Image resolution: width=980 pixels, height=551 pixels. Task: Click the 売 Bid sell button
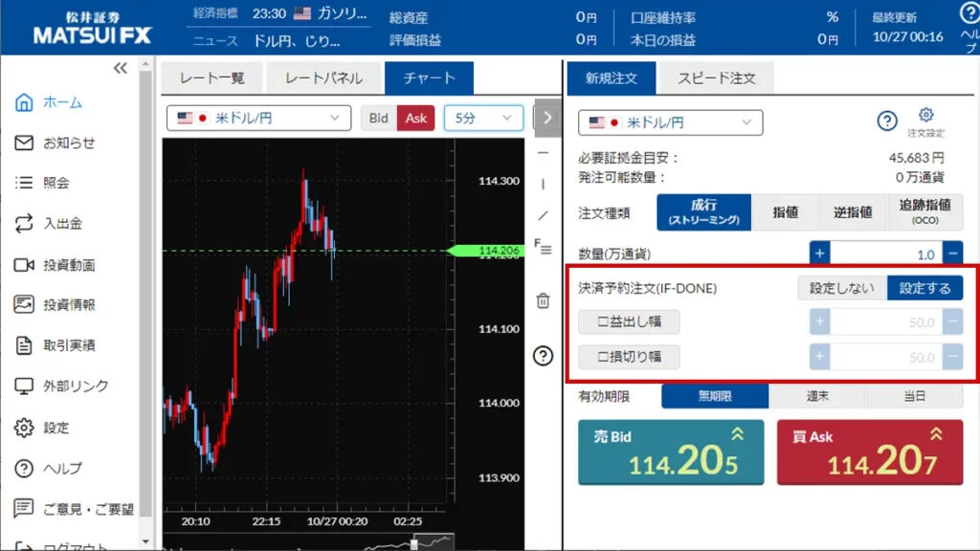coord(671,452)
